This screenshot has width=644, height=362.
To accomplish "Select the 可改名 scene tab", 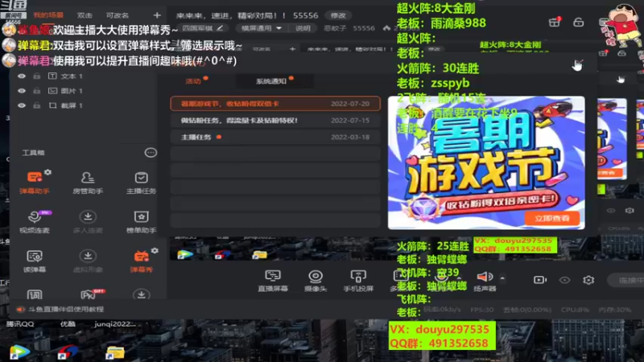I will coord(118,15).
